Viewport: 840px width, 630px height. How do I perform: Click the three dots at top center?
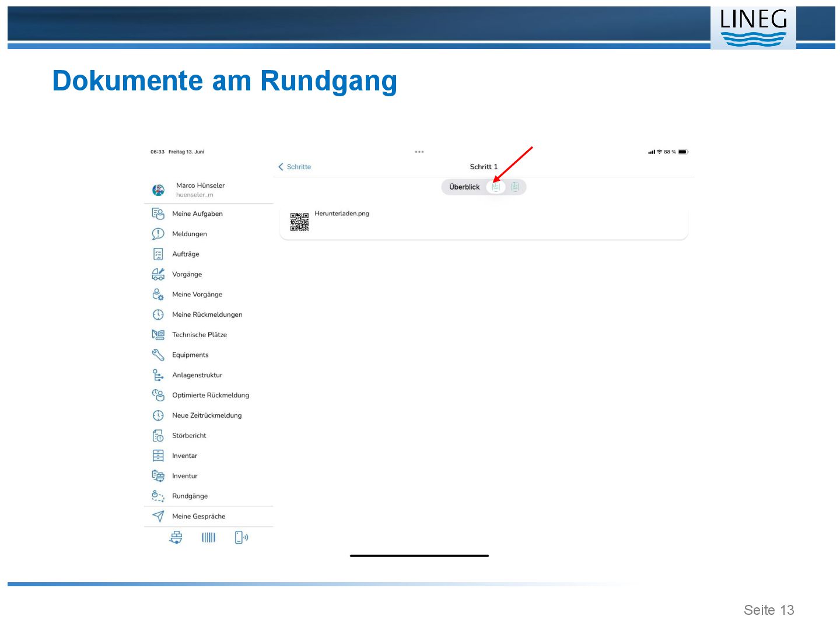(x=419, y=152)
